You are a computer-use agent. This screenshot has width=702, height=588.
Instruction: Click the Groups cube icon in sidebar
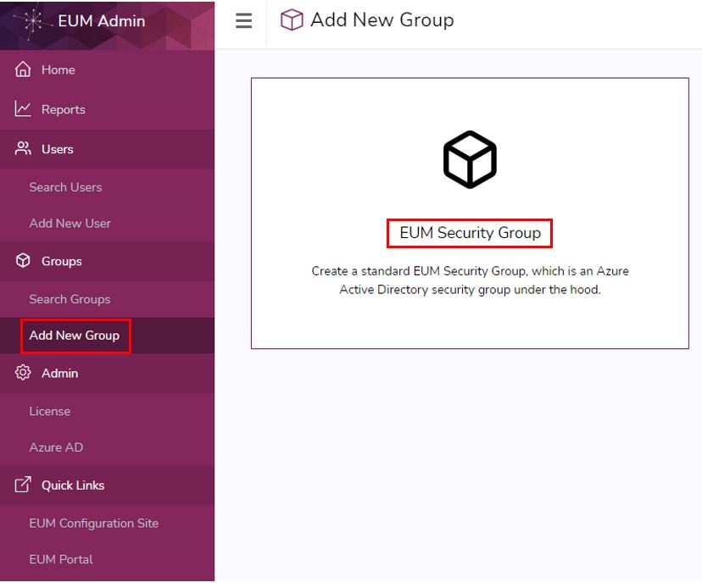[23, 260]
